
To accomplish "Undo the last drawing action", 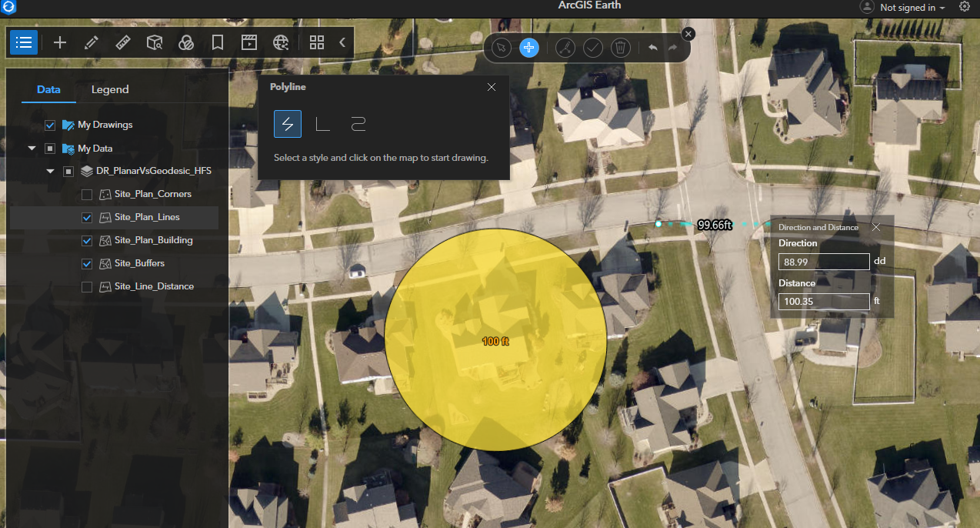I will (652, 48).
